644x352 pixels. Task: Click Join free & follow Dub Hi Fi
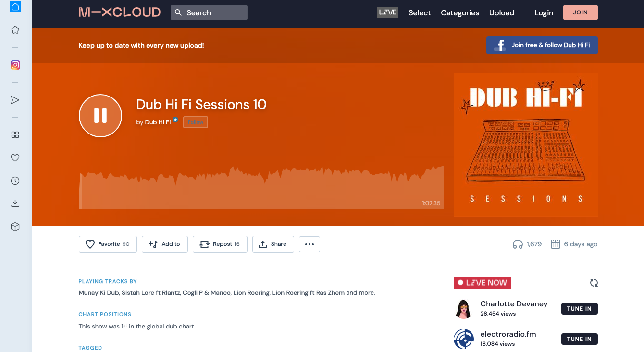[x=542, y=45]
